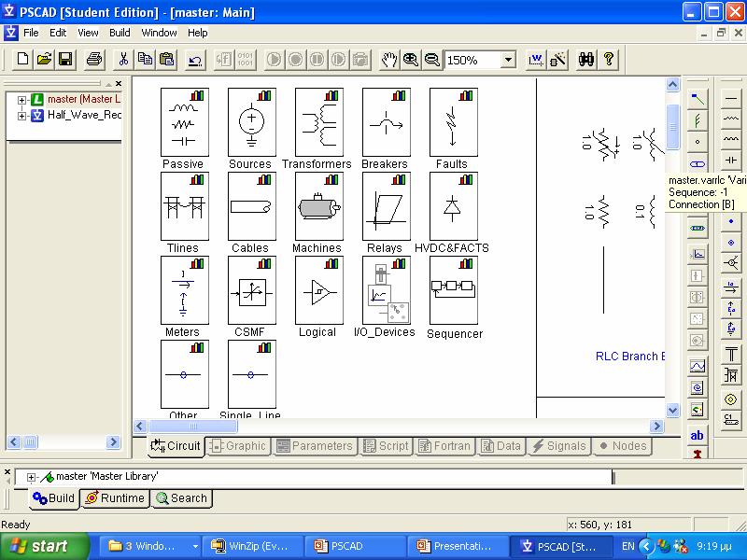The height and width of the screenshot is (560, 747).
Task: Open the 150% zoom level dropdown
Action: click(508, 60)
